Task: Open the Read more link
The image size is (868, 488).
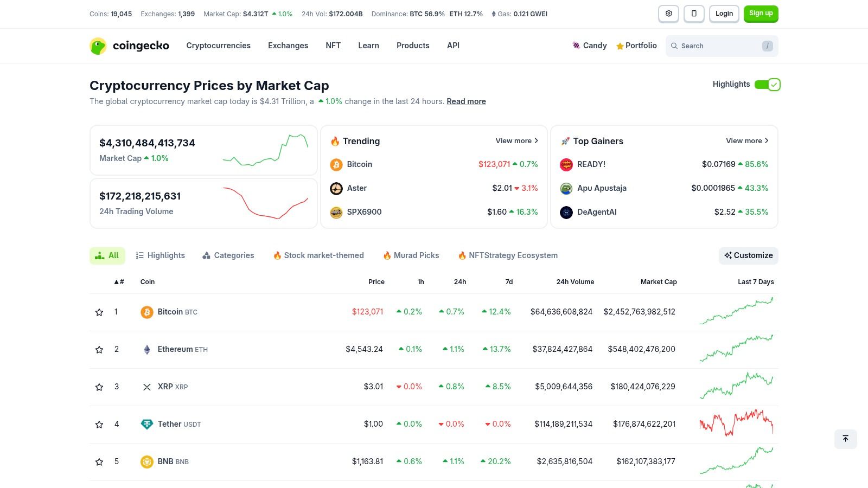Action: (465, 101)
